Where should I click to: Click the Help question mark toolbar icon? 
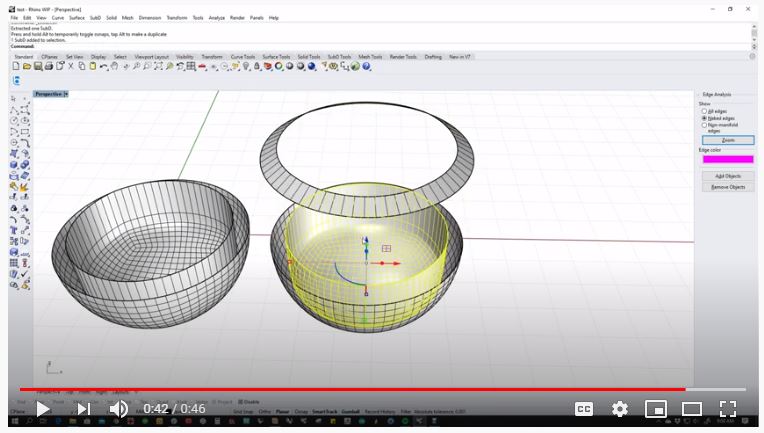(x=366, y=66)
